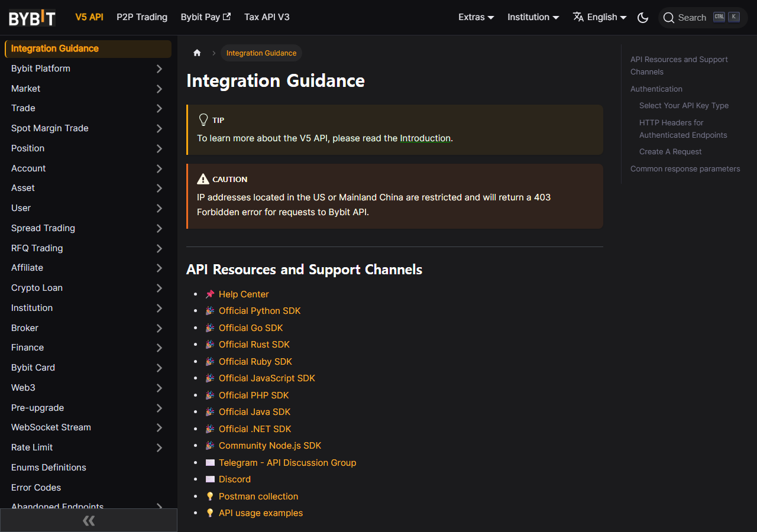Expand Web3 section chevron
This screenshot has width=757, height=532.
coord(159,388)
